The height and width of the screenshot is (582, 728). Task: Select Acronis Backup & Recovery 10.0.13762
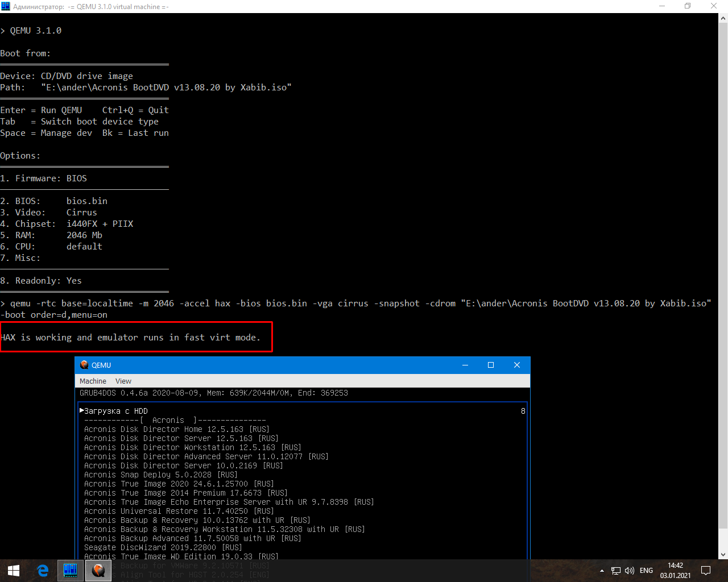tap(197, 520)
